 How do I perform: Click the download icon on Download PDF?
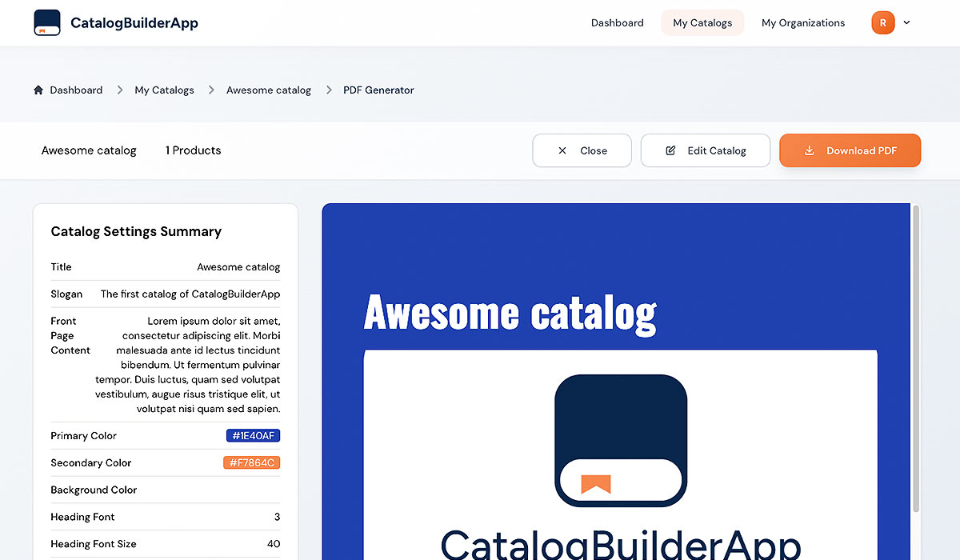(810, 150)
